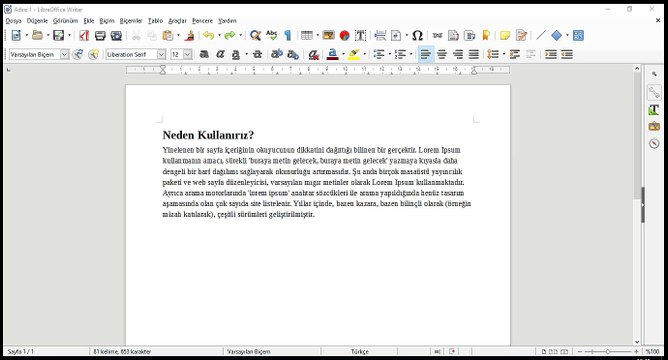
Task: Open the Tablo menu
Action: 155,21
